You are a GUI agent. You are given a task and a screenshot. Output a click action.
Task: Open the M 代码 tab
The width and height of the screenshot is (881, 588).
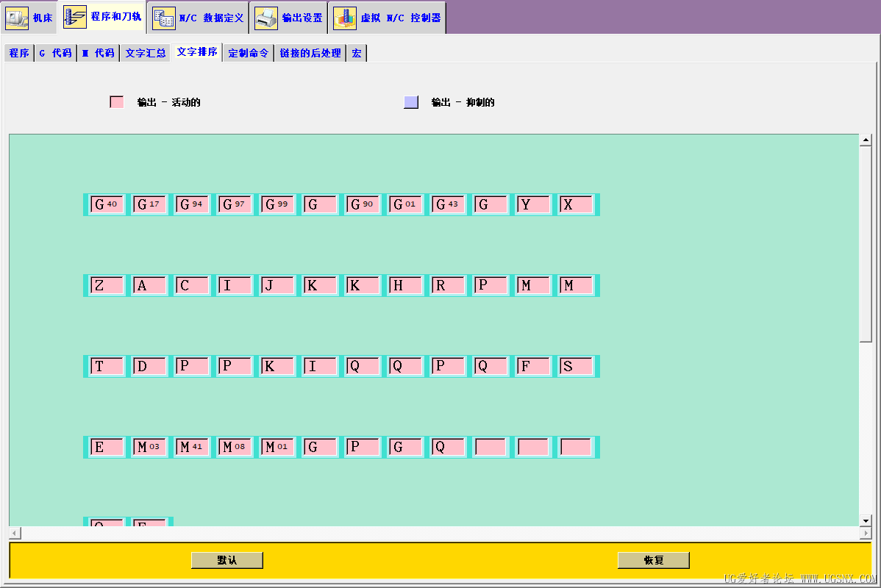[x=99, y=54]
